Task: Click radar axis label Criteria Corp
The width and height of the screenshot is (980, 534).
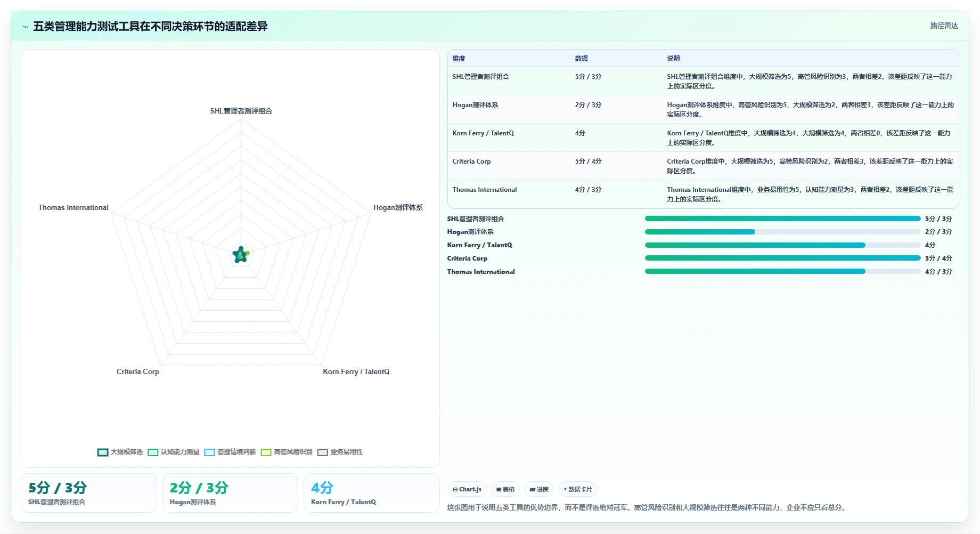Action: 138,371
